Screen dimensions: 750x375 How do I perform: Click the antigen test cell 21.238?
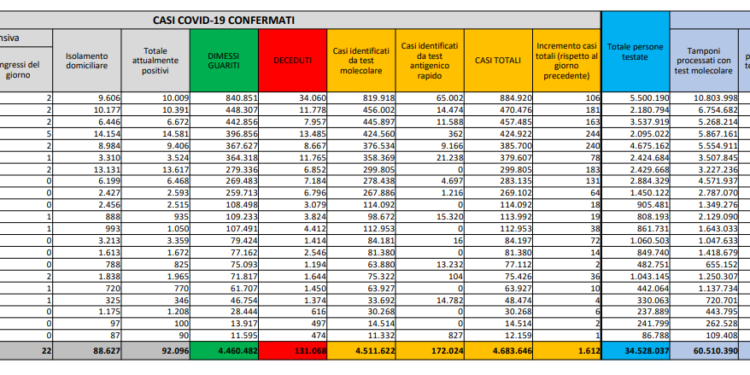tap(430, 157)
